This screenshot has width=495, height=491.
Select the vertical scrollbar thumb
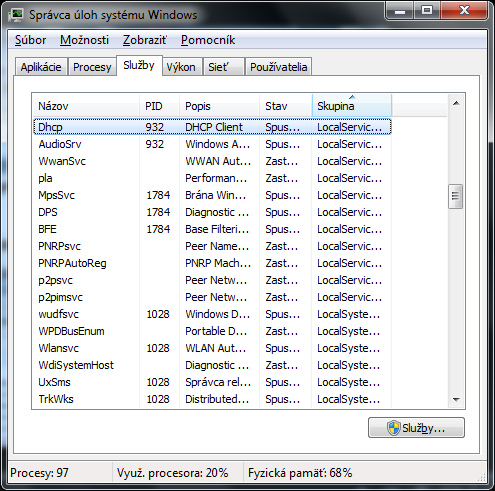tap(456, 196)
